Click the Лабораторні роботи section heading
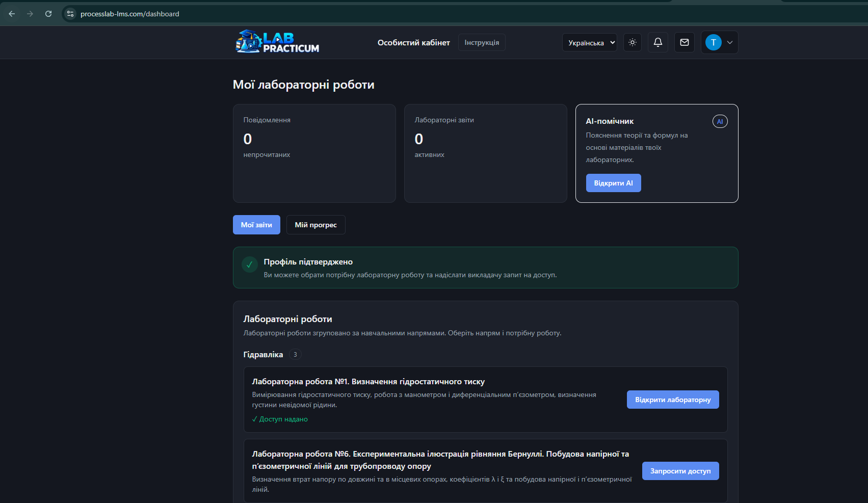This screenshot has width=868, height=503. coord(287,319)
